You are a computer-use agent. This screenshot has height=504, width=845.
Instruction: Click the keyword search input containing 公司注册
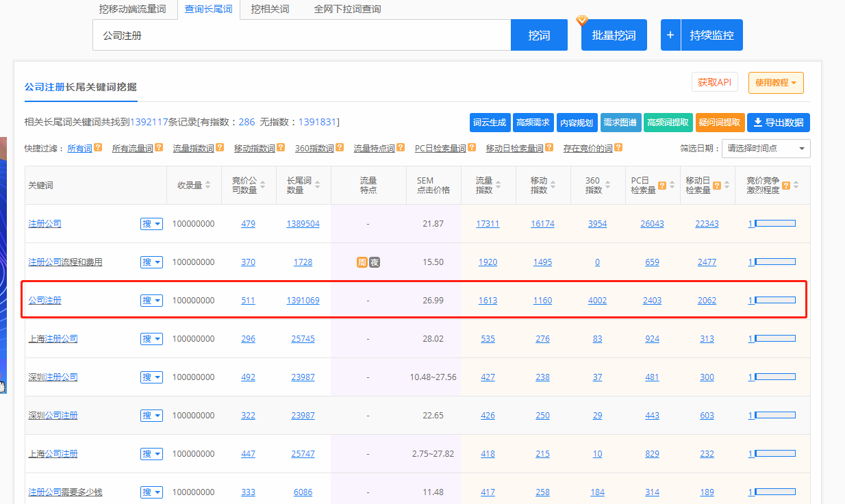(x=301, y=35)
